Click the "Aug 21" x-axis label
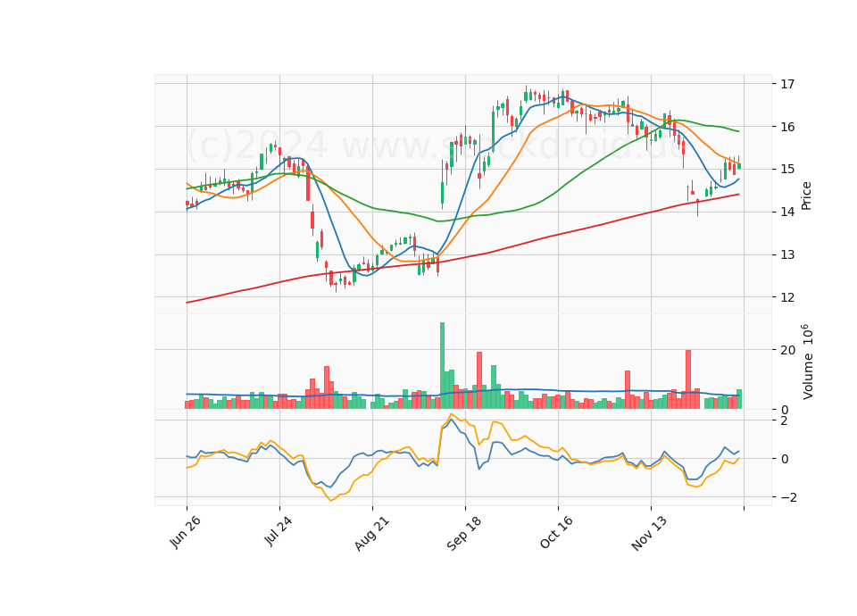Screen dimensions: 857x616 coord(371,533)
